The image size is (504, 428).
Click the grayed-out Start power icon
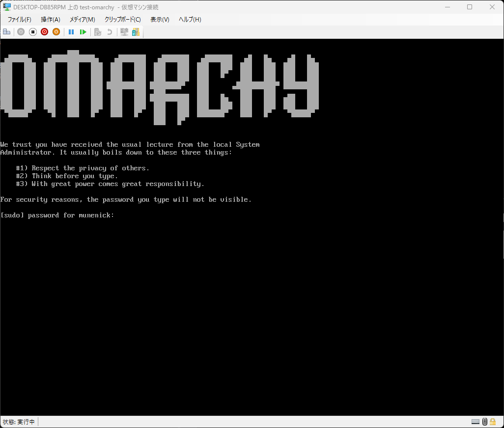pos(21,32)
